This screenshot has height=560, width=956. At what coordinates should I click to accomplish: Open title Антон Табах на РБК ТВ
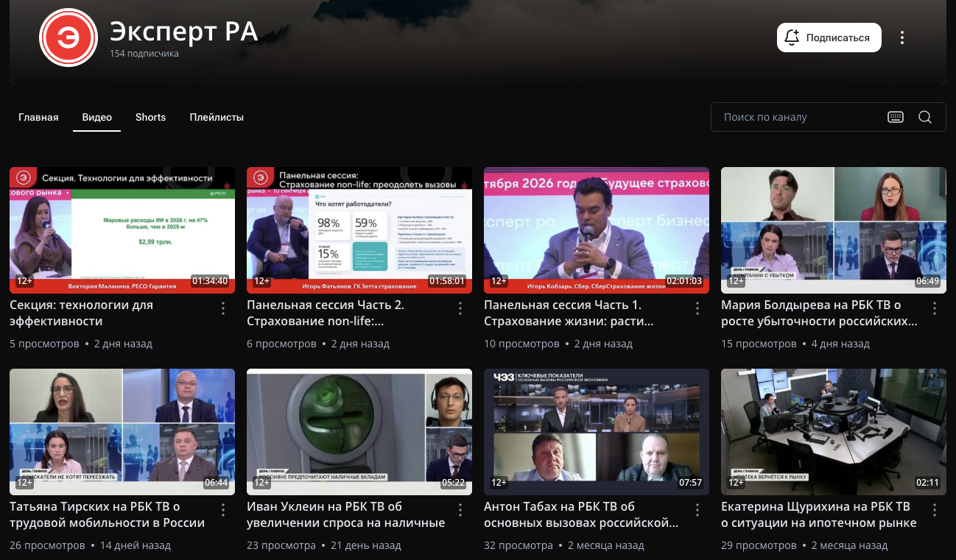(x=581, y=514)
